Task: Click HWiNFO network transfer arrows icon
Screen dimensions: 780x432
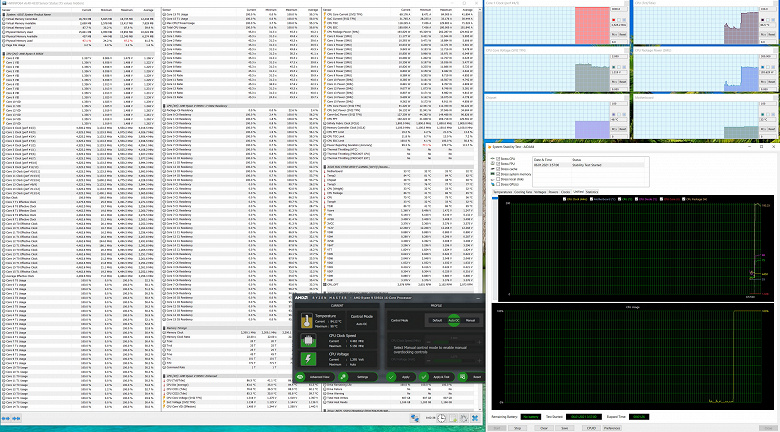Action: tap(415, 418)
